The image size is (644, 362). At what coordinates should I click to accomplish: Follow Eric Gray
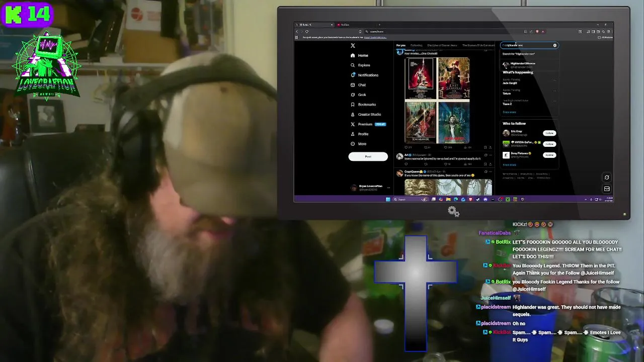coord(549,133)
